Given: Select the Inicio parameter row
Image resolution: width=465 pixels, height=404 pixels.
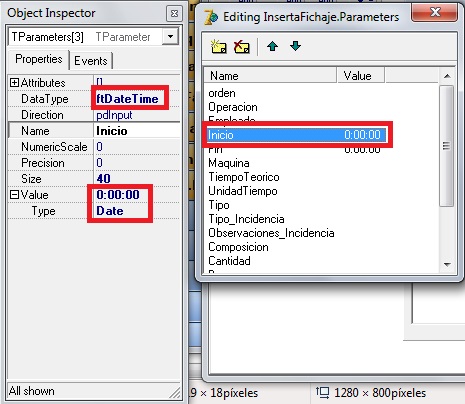Looking at the screenshot, I should (x=297, y=135).
